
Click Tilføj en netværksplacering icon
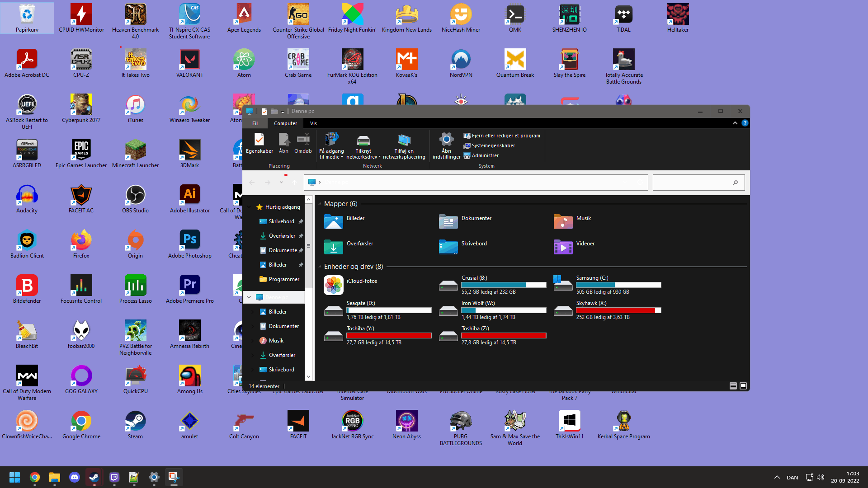pyautogui.click(x=404, y=140)
